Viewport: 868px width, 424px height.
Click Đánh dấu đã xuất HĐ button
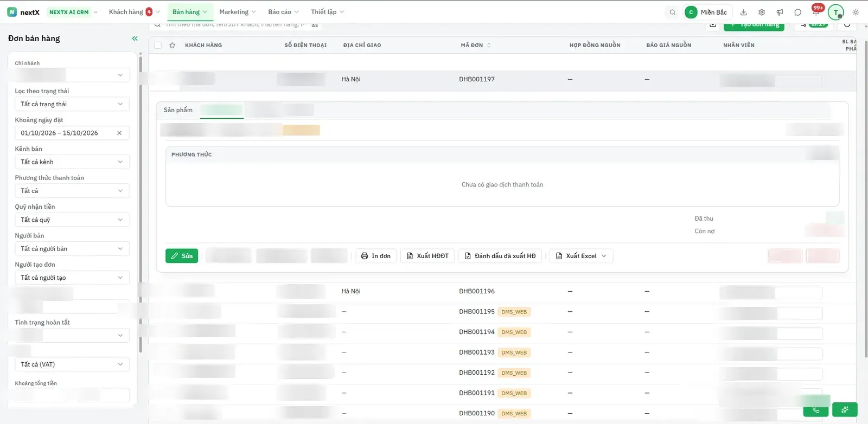click(x=500, y=256)
